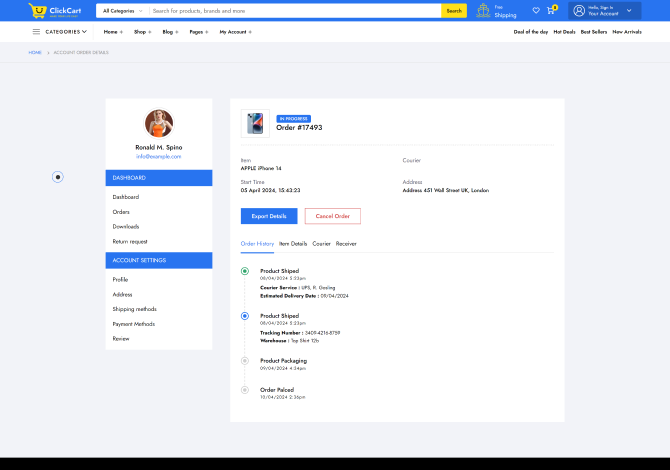Open the All Categories search dropdown
Image resolution: width=670 pixels, height=470 pixels.
tap(121, 11)
